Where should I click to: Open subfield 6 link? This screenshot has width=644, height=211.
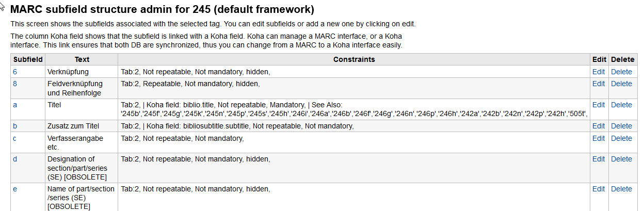[x=15, y=72]
